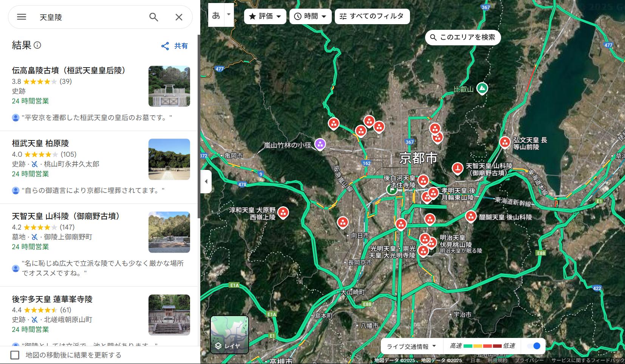
Task: Click the 長岡京市 map label
Action: (360, 262)
